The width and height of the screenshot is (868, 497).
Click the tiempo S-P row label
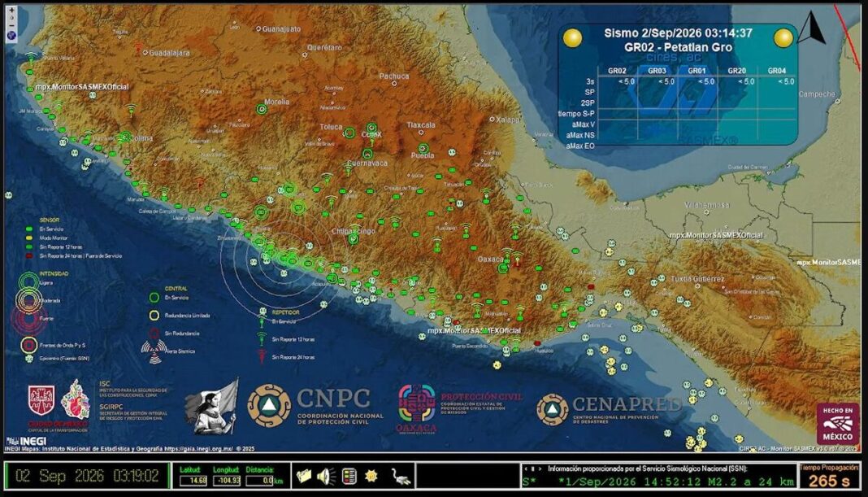click(x=575, y=114)
